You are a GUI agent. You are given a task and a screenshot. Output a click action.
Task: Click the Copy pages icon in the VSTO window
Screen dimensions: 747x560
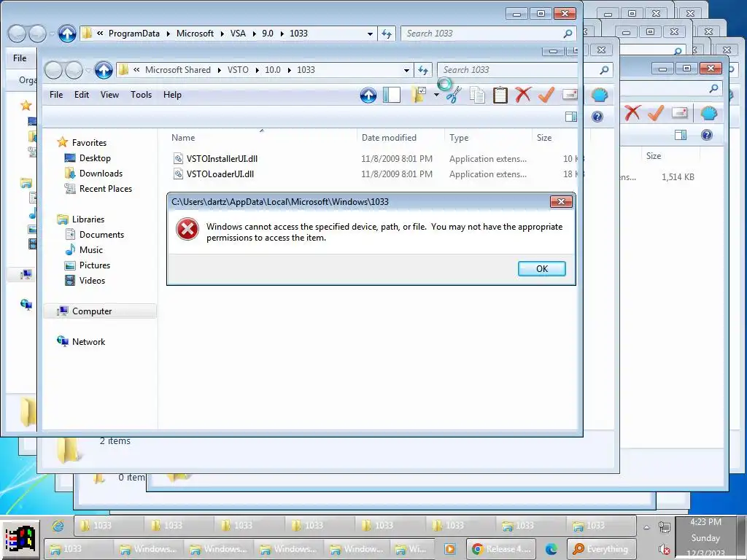pos(477,95)
